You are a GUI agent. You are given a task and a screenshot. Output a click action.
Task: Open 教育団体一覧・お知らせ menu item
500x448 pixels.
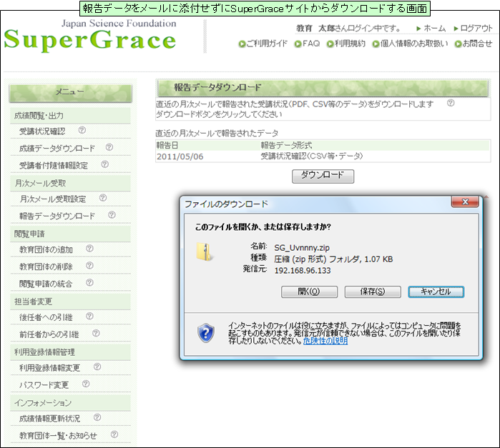click(58, 436)
